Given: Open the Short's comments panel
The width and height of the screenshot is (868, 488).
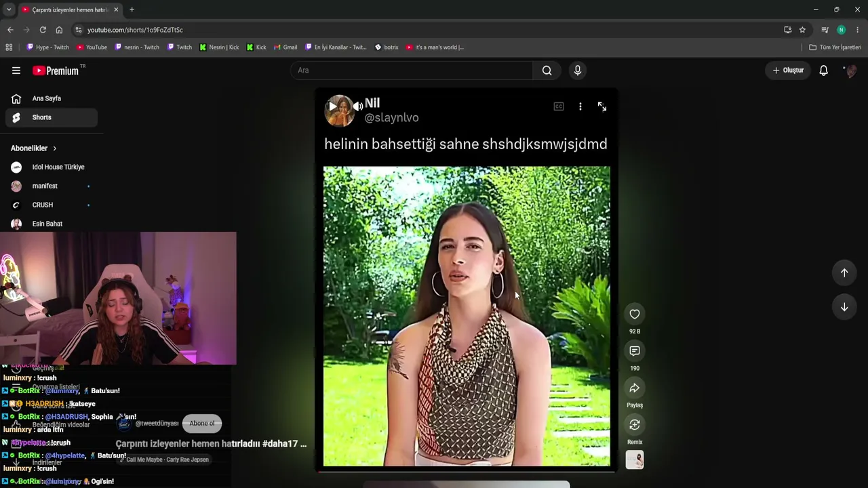Looking at the screenshot, I should [635, 350].
